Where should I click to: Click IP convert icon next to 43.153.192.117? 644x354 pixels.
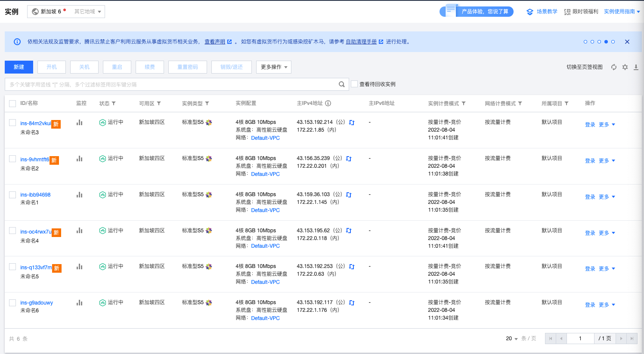coord(352,303)
